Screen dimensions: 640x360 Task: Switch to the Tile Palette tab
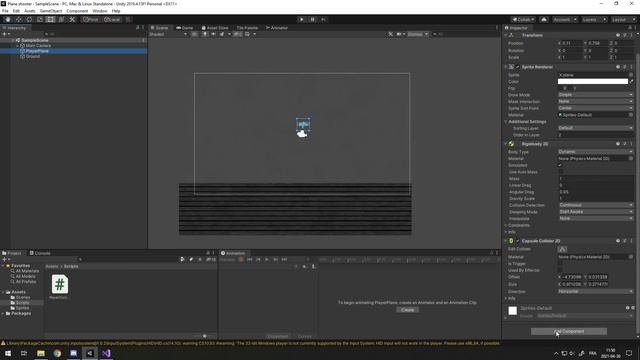[247, 28]
